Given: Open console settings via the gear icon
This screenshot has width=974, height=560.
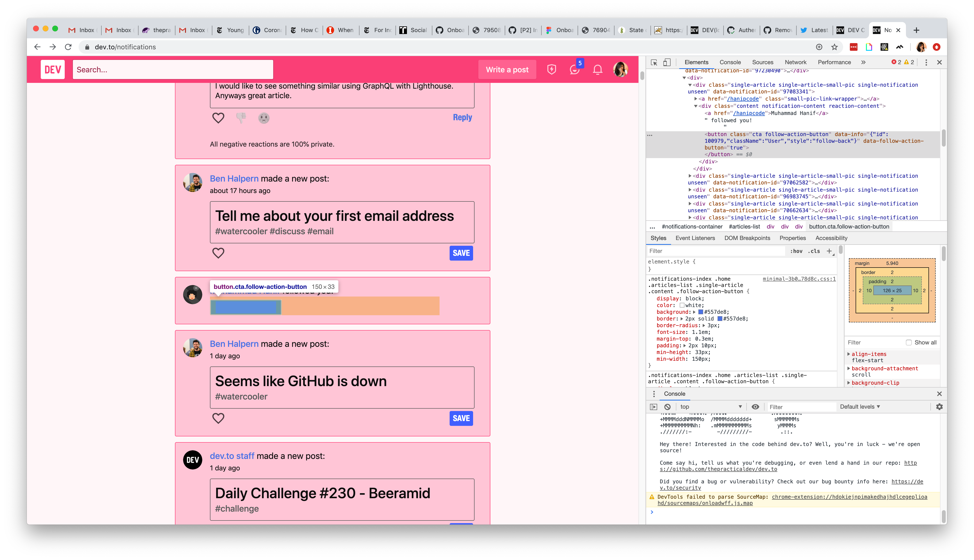Looking at the screenshot, I should pos(940,406).
